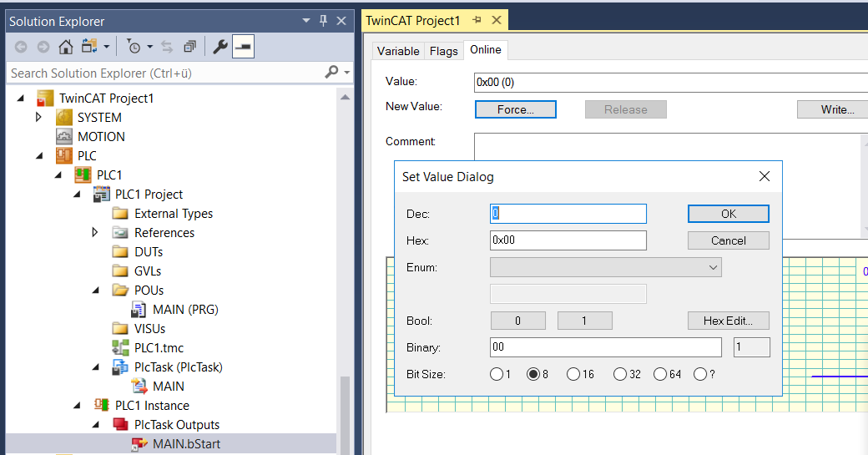Switch to the Online tab
868x455 pixels.
486,50
